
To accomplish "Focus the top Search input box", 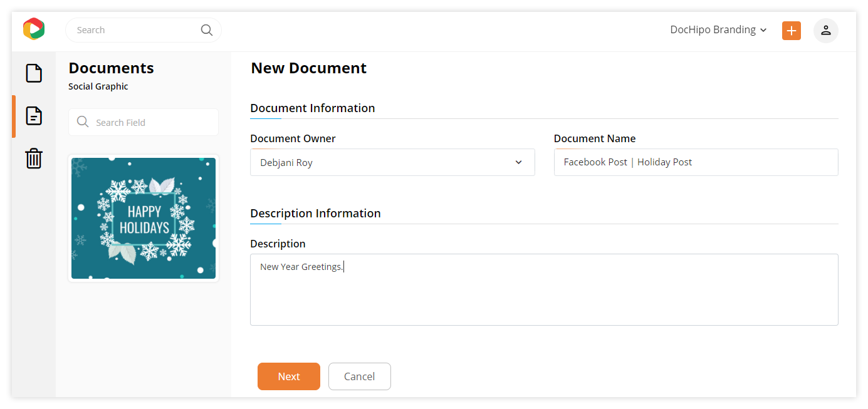I will pyautogui.click(x=144, y=30).
